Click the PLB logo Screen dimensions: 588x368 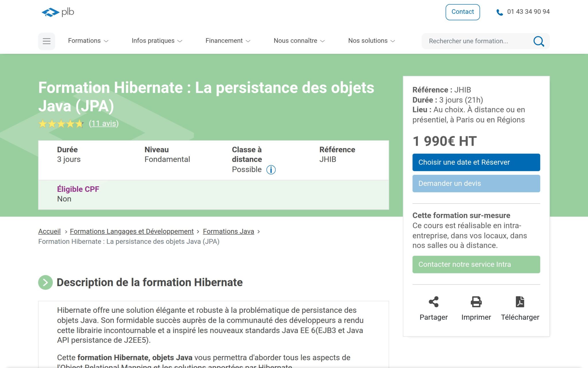(x=57, y=12)
